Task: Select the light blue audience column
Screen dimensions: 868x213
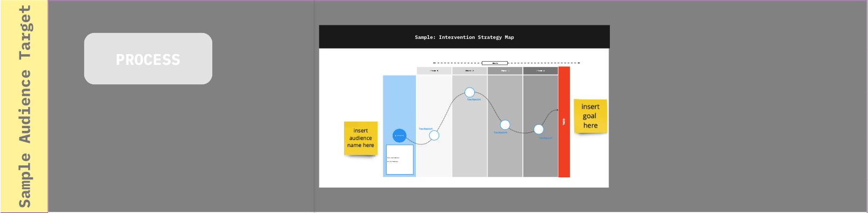Action: (400, 126)
